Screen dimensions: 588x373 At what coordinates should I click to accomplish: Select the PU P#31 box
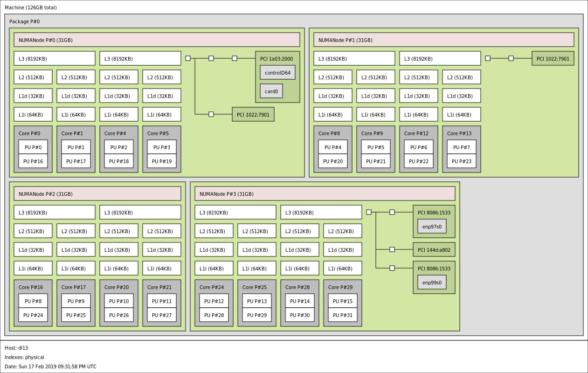click(x=343, y=315)
